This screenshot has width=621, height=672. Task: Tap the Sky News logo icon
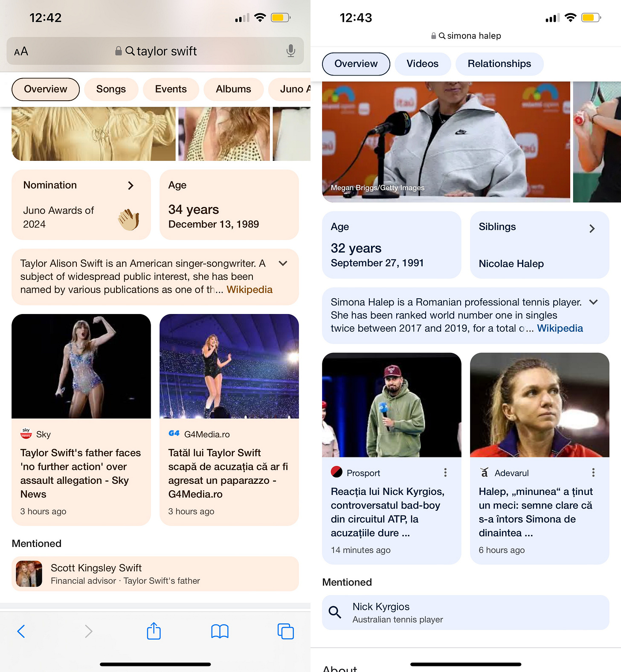(x=26, y=433)
